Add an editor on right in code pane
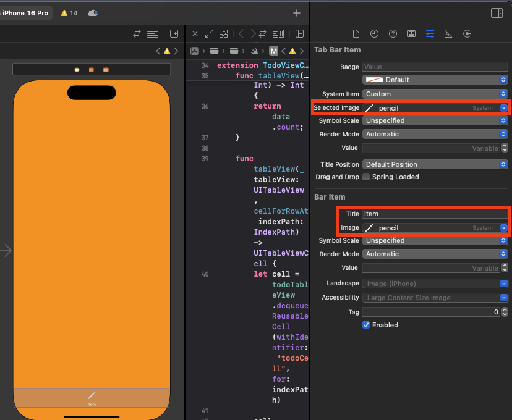 pyautogui.click(x=299, y=33)
